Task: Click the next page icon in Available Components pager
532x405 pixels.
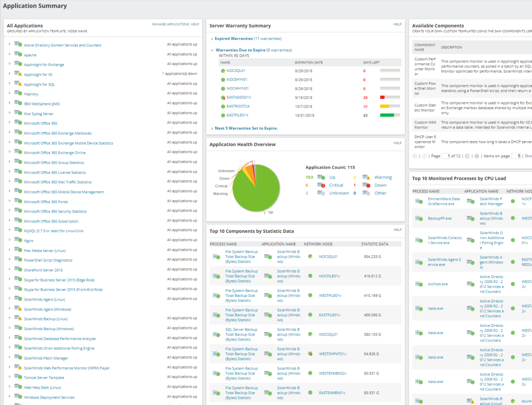Action: (467, 156)
